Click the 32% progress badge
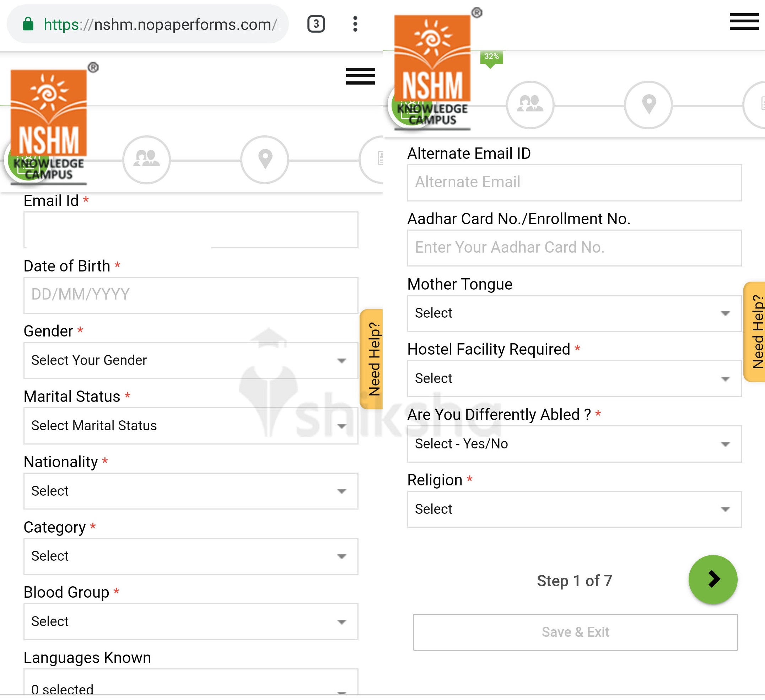The width and height of the screenshot is (765, 700). tap(491, 57)
